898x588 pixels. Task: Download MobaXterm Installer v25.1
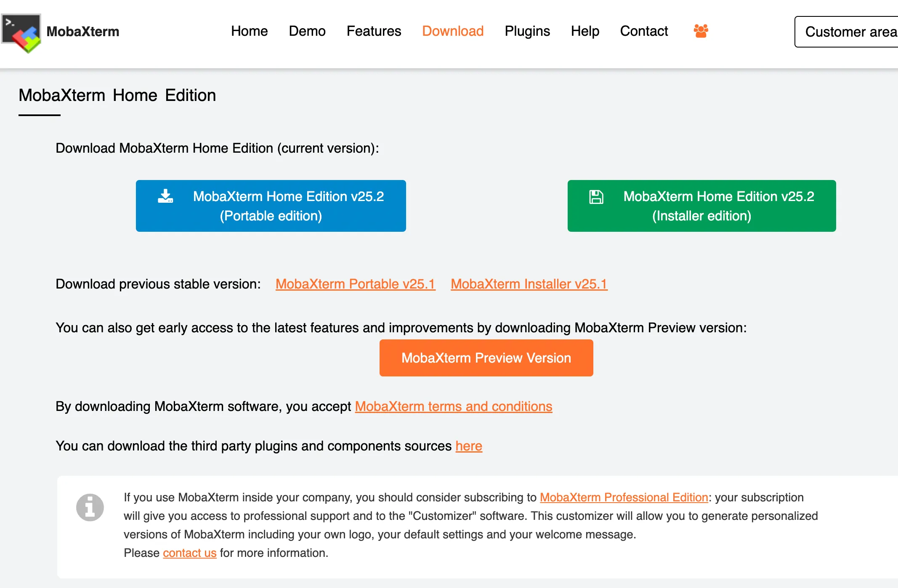point(529,284)
